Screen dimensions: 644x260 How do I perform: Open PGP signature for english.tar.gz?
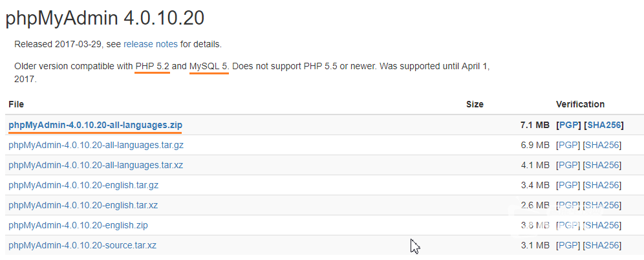pos(568,185)
